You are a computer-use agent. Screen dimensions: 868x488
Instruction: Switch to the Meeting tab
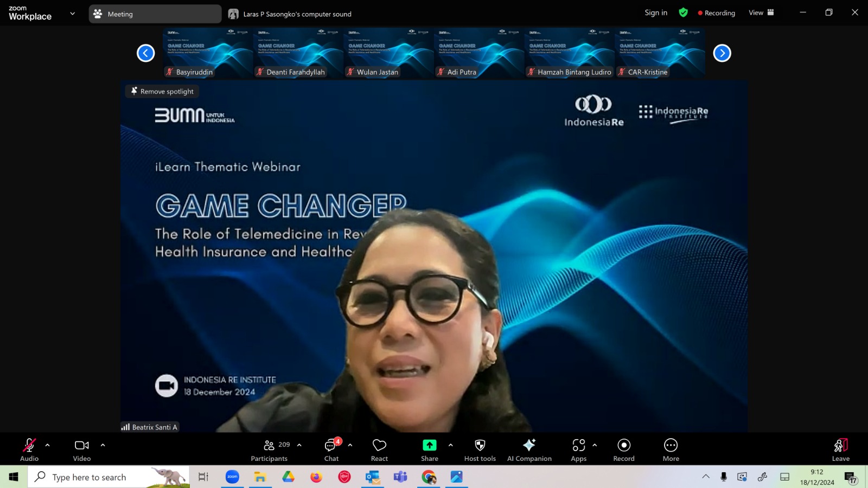pos(155,14)
